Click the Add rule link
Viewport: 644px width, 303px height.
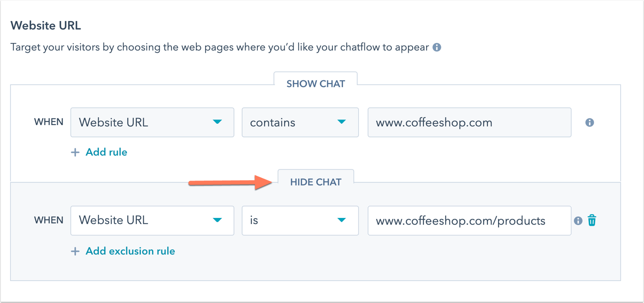(x=106, y=152)
